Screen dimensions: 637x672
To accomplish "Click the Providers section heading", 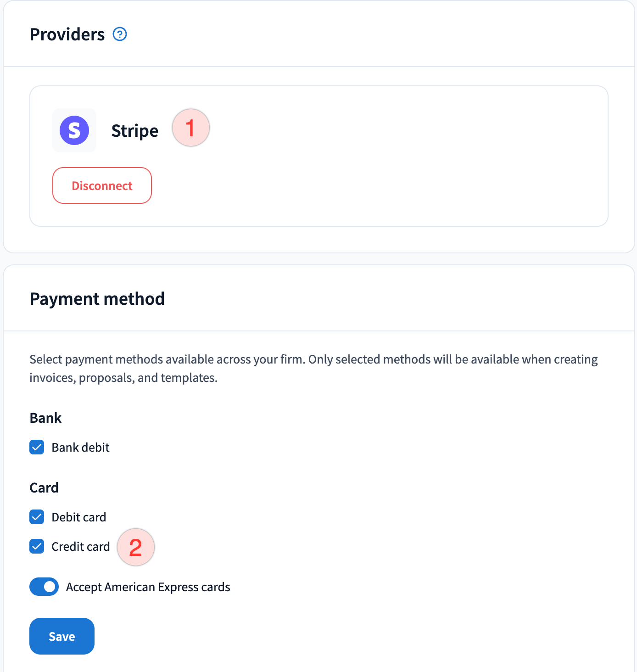I will (x=67, y=34).
